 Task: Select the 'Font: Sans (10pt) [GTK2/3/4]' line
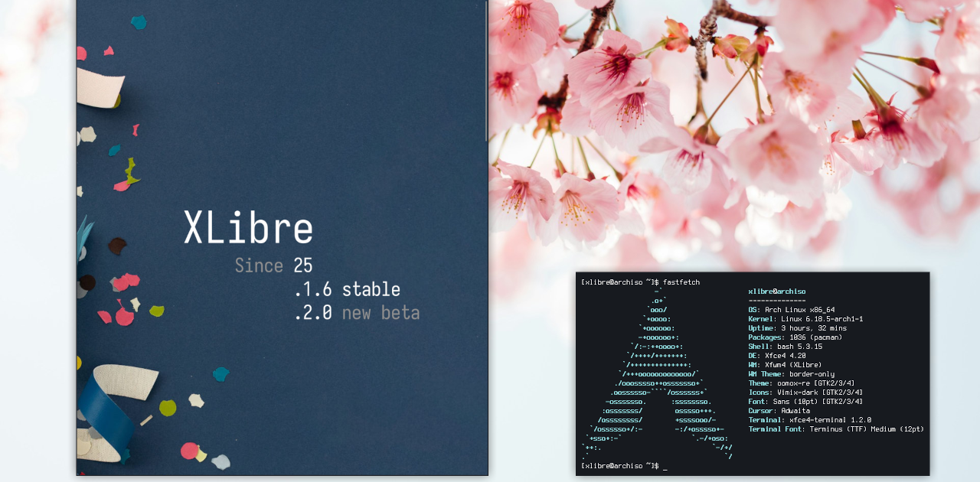[805, 402]
